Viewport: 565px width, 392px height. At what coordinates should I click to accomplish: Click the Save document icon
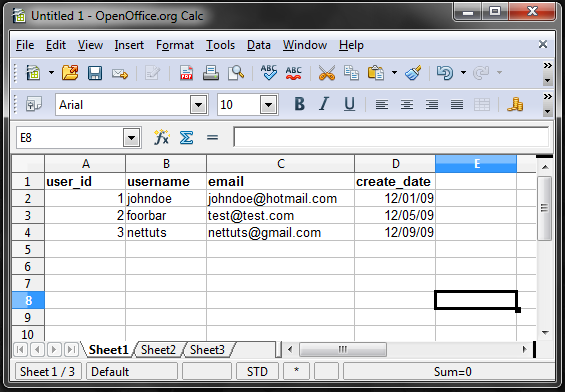click(95, 73)
